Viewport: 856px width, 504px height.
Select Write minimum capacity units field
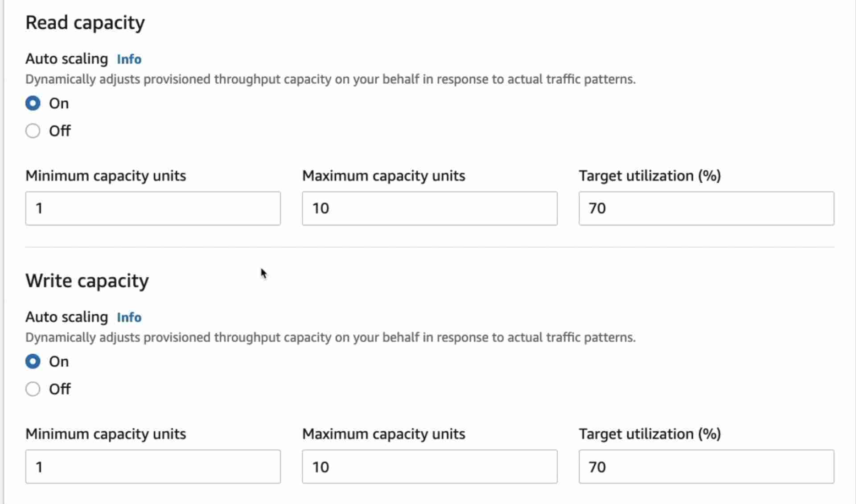153,467
